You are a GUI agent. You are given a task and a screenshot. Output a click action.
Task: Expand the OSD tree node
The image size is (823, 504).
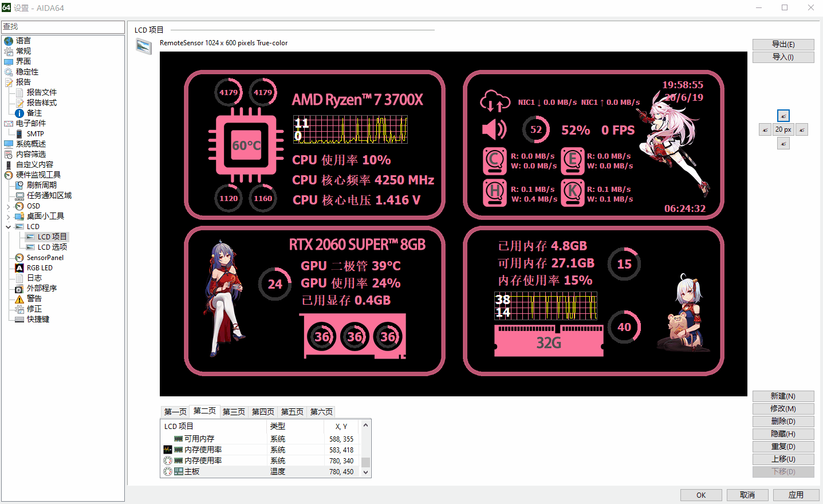8,206
